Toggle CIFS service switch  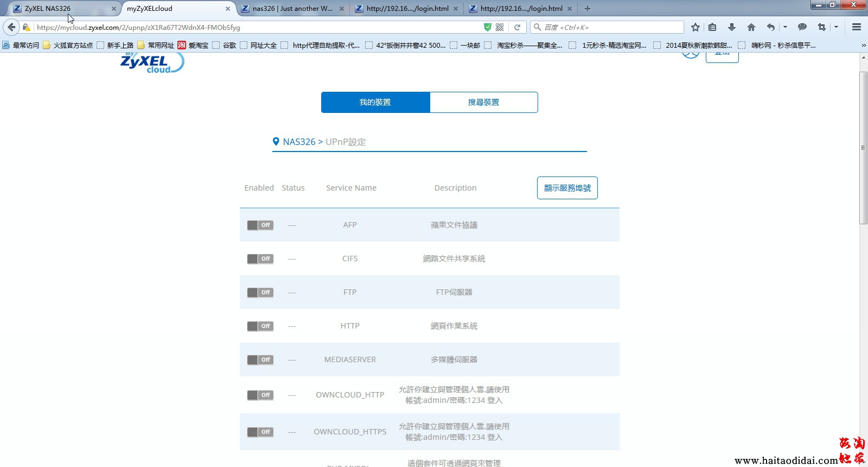[260, 258]
